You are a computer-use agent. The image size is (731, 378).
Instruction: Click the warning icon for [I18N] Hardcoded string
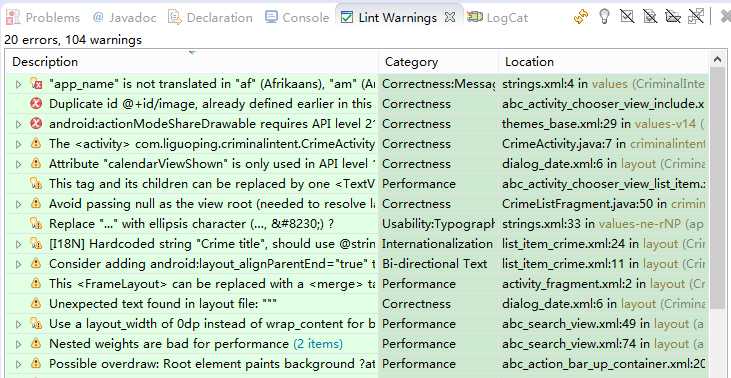(x=36, y=244)
